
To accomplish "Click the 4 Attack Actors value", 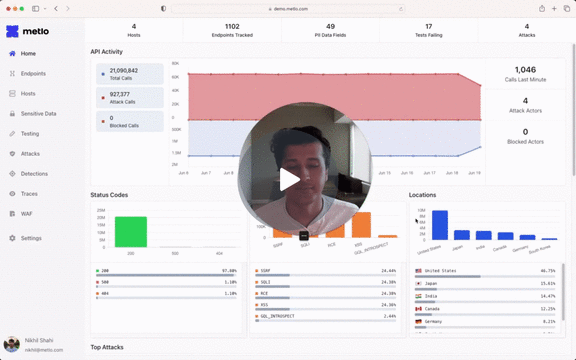I will click(x=525, y=101).
